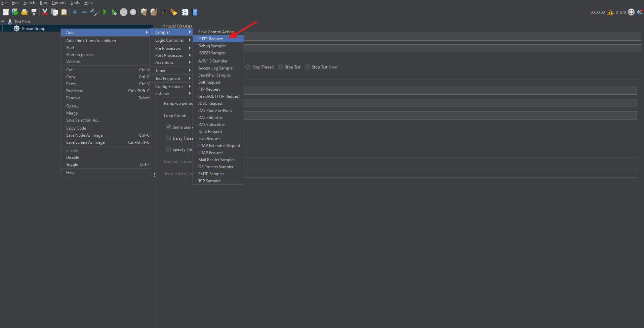Expand the Logic Controller submenu
The image size is (644, 328).
click(170, 40)
